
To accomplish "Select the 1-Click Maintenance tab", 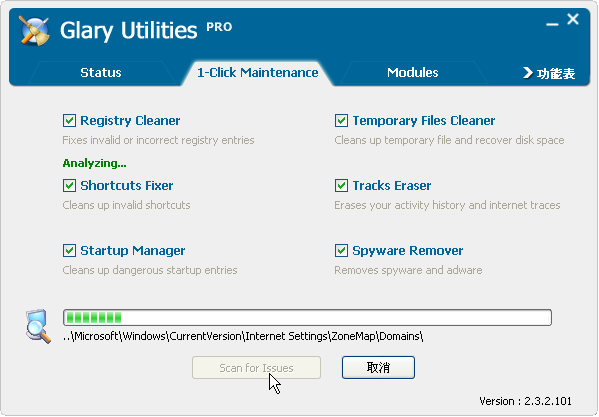I will [x=257, y=73].
